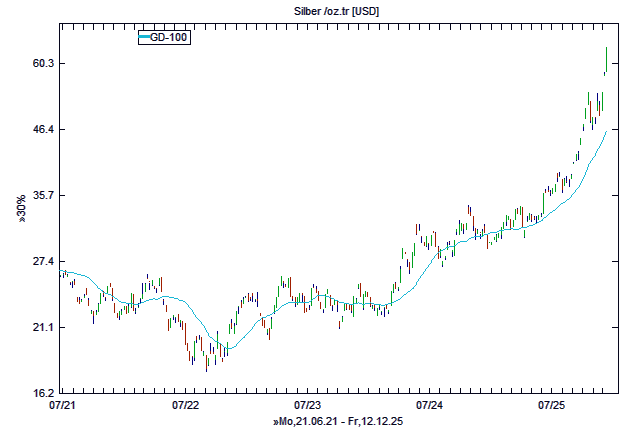Click the 07/23 x-axis date label
This screenshot has height=430, width=630.
(x=308, y=406)
